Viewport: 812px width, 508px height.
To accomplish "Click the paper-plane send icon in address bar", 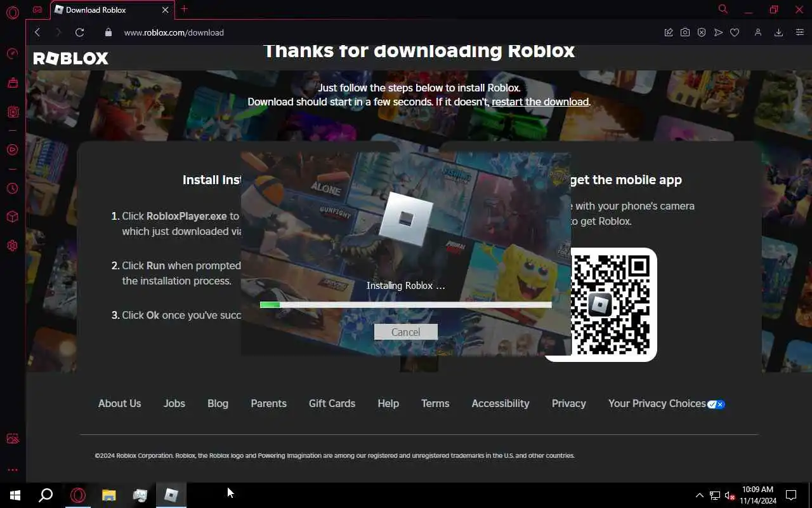I will [x=718, y=32].
